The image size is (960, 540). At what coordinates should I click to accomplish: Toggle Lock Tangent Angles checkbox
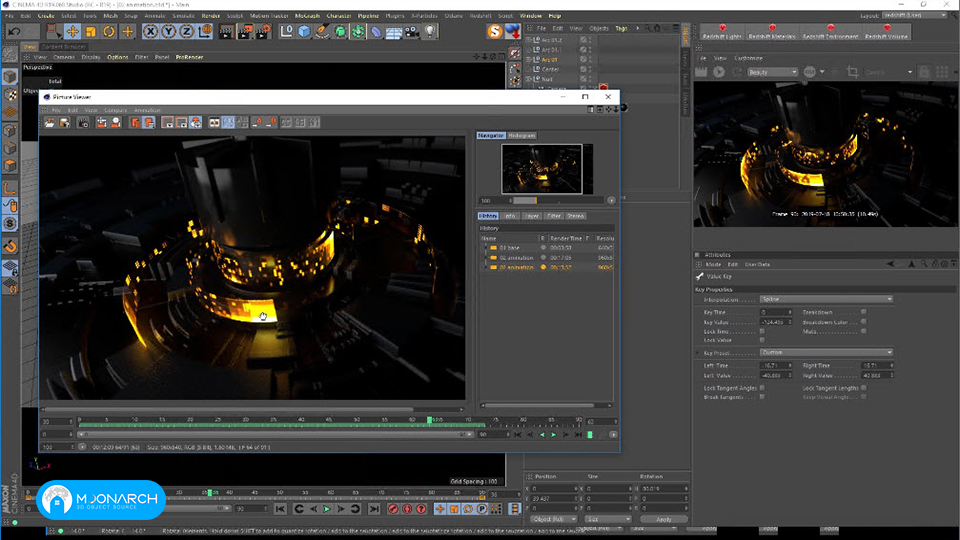pyautogui.click(x=762, y=388)
